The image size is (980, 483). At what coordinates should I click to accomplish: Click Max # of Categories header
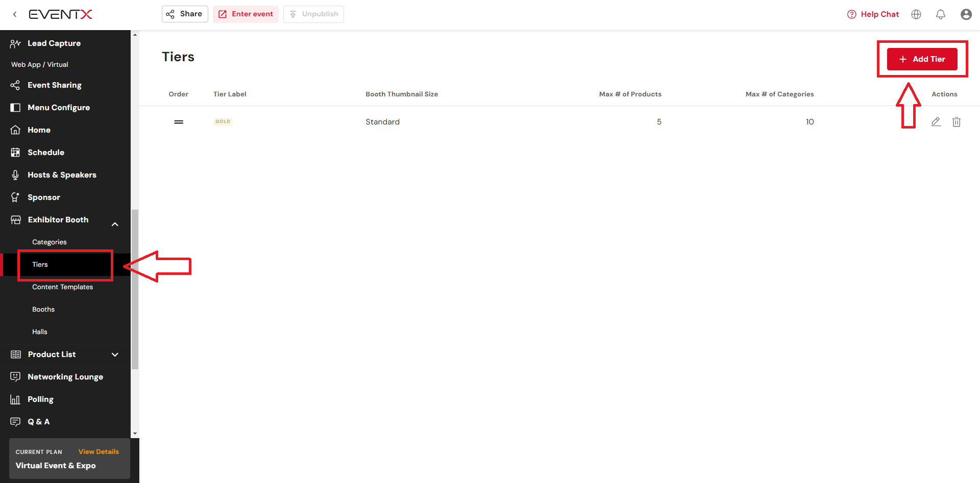(x=780, y=94)
